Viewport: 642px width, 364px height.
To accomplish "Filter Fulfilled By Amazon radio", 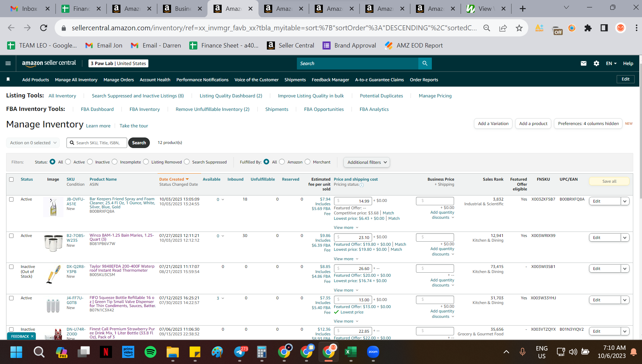I will pyautogui.click(x=282, y=162).
